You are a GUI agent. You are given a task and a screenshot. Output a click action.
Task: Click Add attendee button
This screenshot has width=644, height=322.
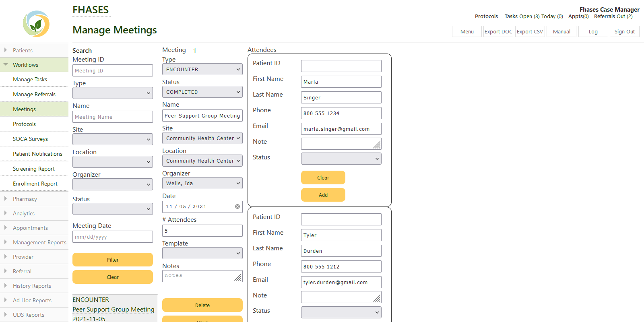[x=323, y=195]
